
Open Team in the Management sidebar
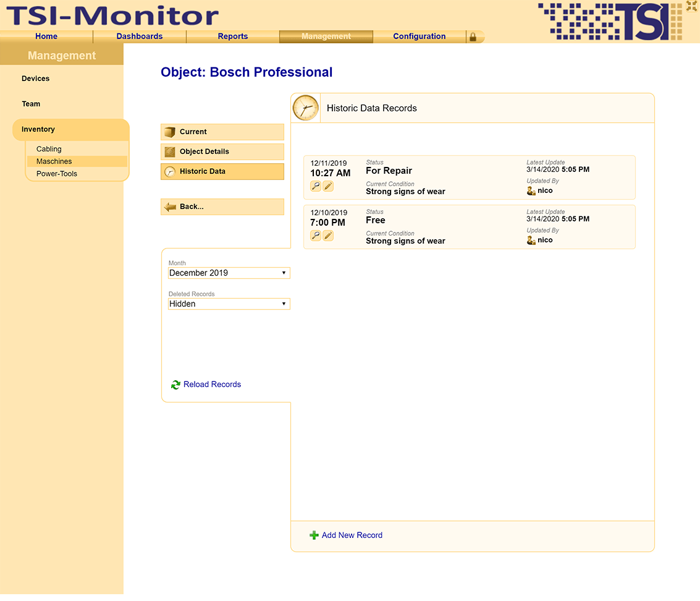tap(32, 104)
